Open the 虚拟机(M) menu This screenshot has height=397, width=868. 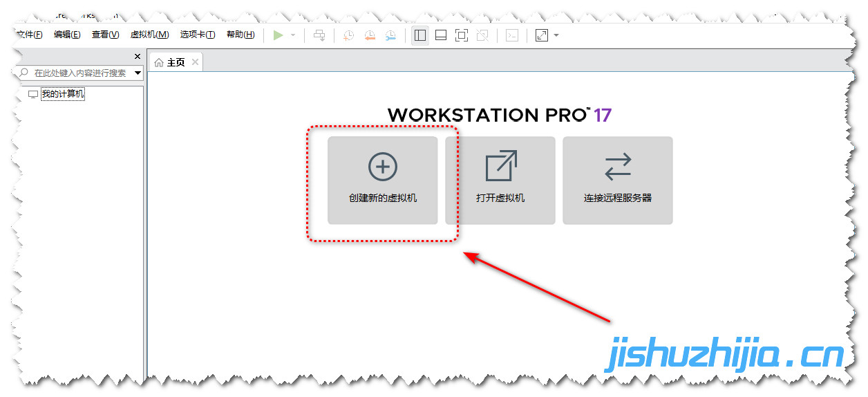[149, 35]
